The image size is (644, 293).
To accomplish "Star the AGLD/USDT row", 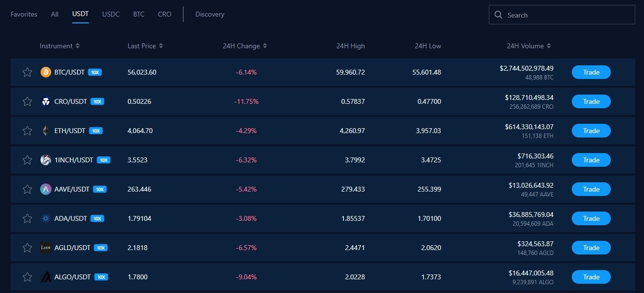I will (x=27, y=248).
